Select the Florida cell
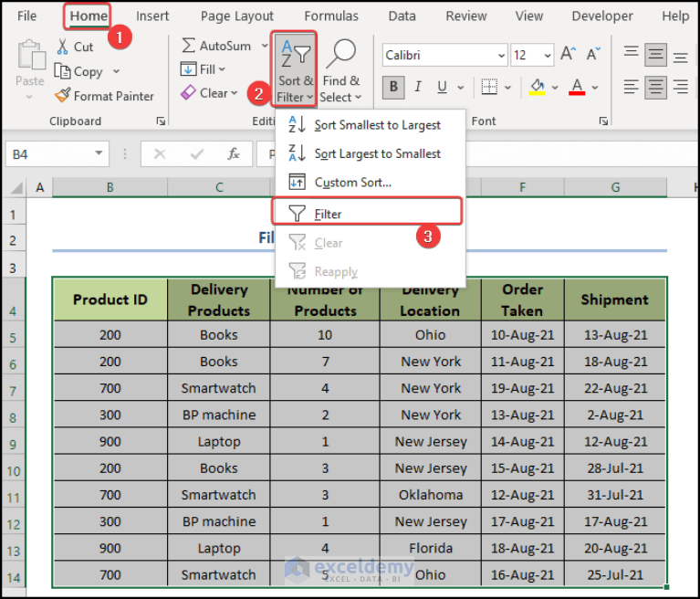 (431, 548)
